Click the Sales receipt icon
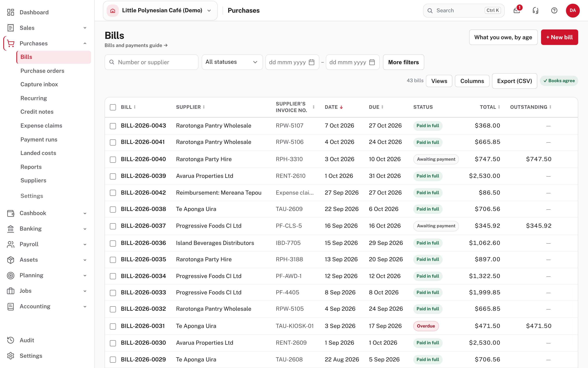This screenshot has width=588, height=368. click(x=10, y=28)
